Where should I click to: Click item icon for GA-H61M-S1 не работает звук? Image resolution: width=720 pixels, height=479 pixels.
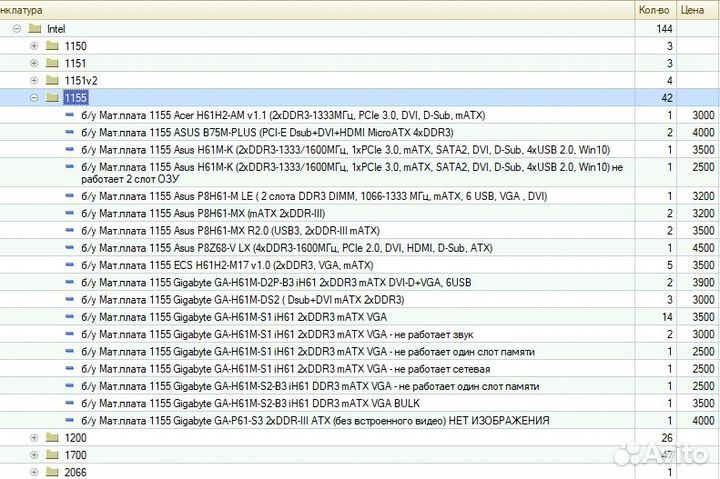70,334
